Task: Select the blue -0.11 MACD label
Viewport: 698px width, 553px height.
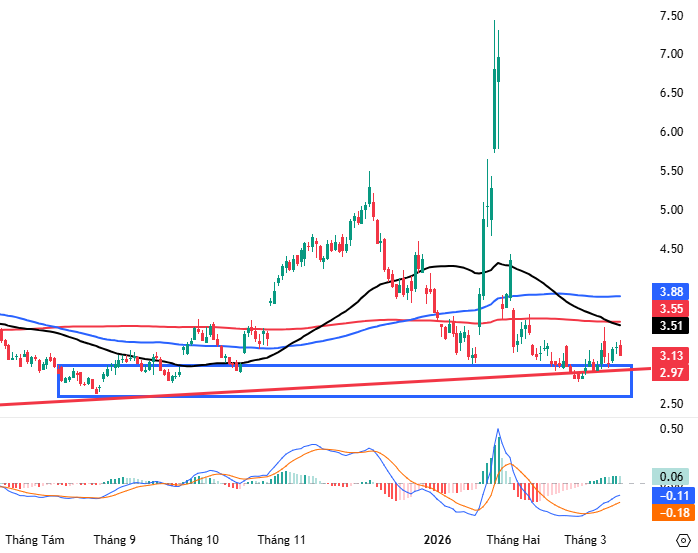Action: [671, 495]
